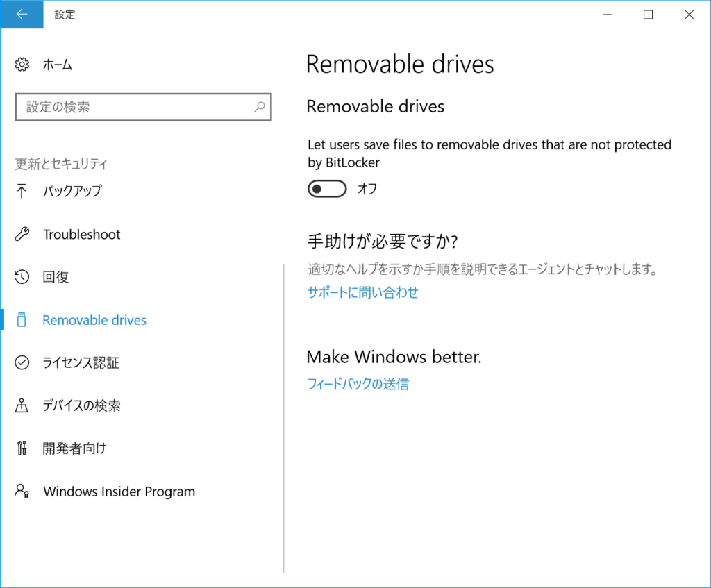
Task: Click the 更新とセキュリティ section heading
Action: coord(61,164)
